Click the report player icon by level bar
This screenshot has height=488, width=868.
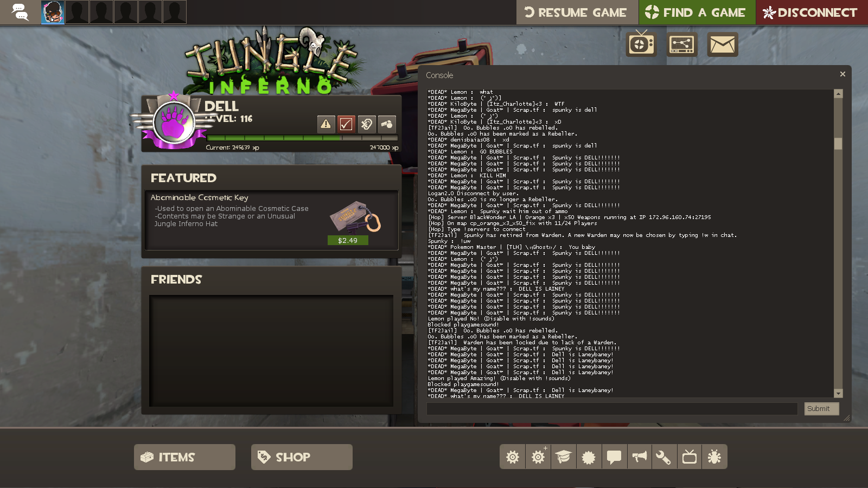(x=387, y=124)
